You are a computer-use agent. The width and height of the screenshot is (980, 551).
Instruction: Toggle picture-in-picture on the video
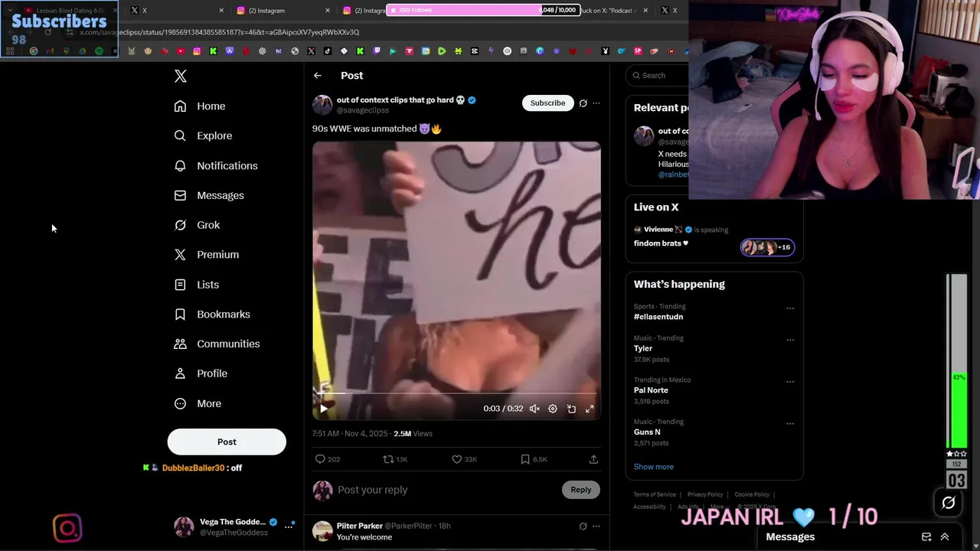tap(571, 409)
